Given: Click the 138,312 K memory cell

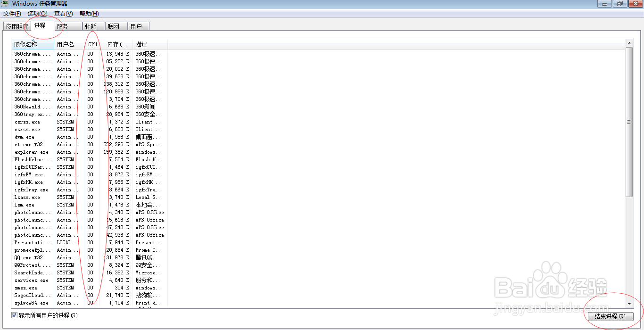Looking at the screenshot, I should [x=117, y=84].
